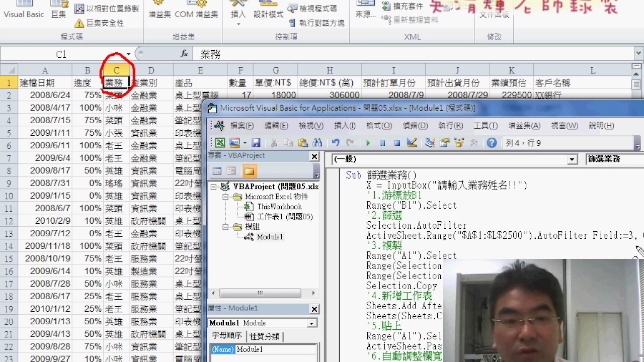Toggle Folders view in project panel
This screenshot has width=644, height=362.
(249, 171)
